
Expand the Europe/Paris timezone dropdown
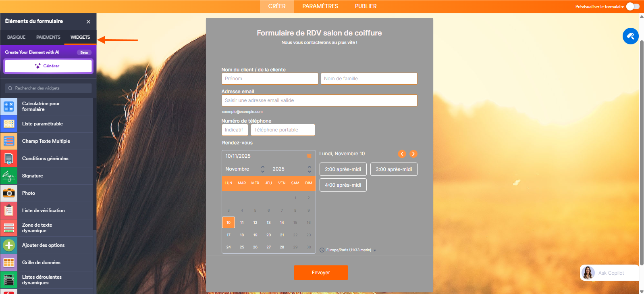[x=349, y=250]
